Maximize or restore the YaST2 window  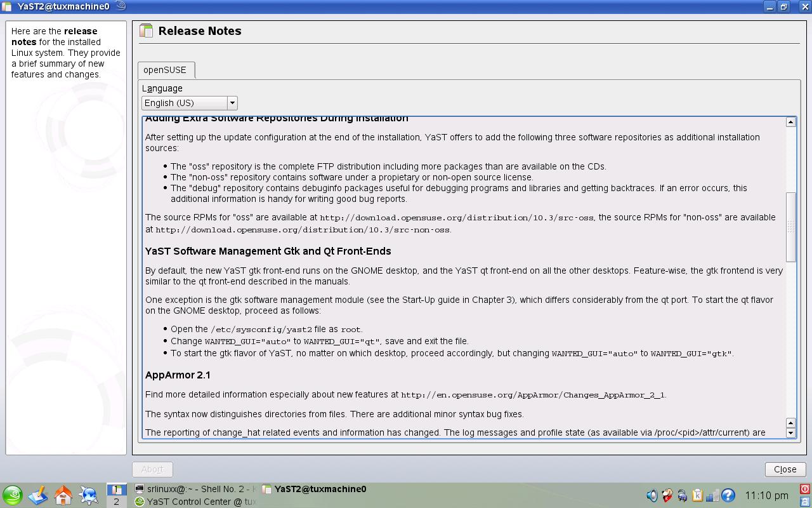784,6
